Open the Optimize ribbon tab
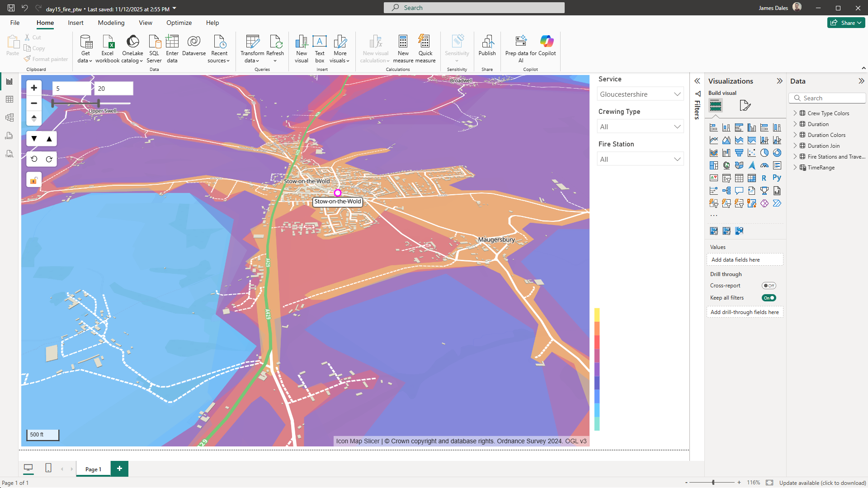Image resolution: width=868 pixels, height=488 pixels. tap(179, 23)
